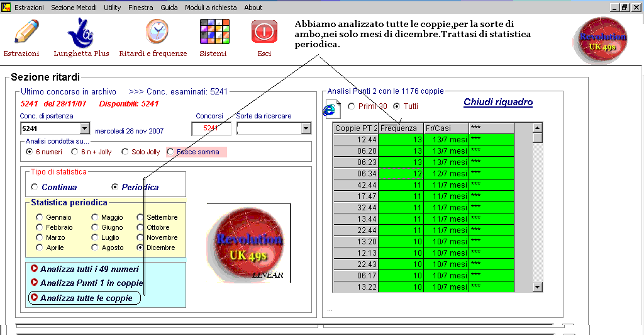Select Agosto month radio button
This screenshot has height=335, width=644.
(95, 247)
